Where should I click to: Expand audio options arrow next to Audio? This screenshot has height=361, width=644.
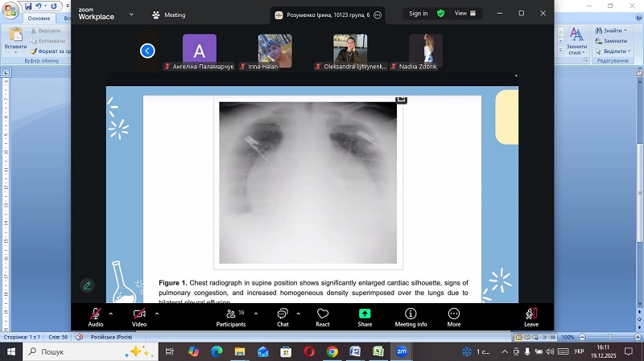tap(111, 314)
